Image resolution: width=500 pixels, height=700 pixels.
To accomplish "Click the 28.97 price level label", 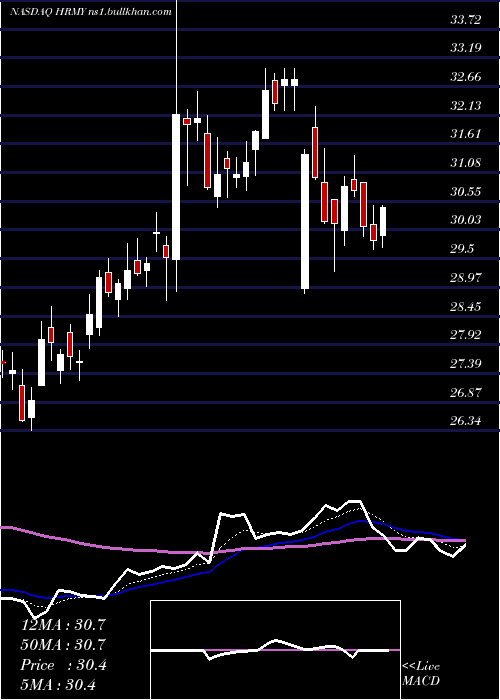I will [x=466, y=278].
